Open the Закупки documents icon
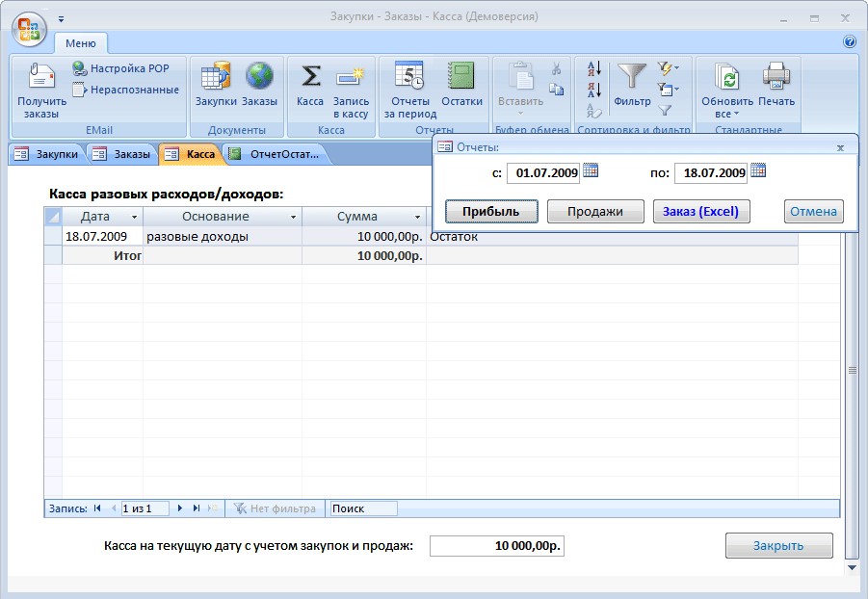Viewport: 868px width, 599px height. click(216, 77)
